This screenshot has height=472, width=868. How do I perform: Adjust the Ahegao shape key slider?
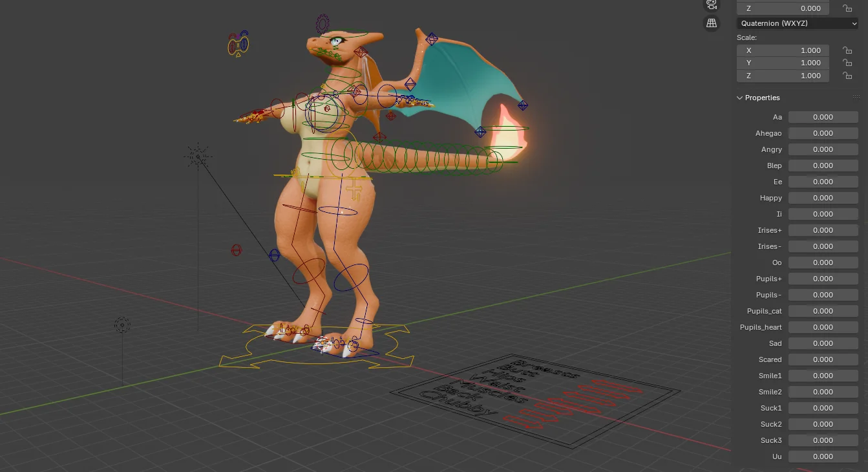coord(823,133)
